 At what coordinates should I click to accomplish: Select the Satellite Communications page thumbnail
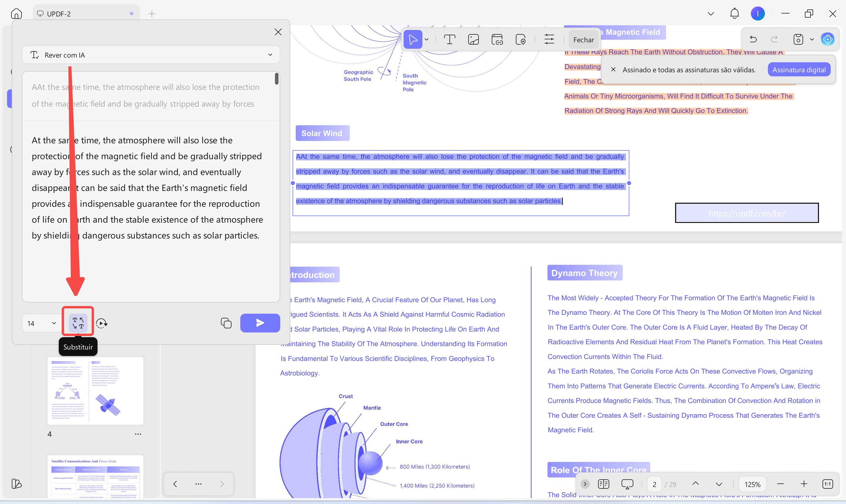(95, 476)
